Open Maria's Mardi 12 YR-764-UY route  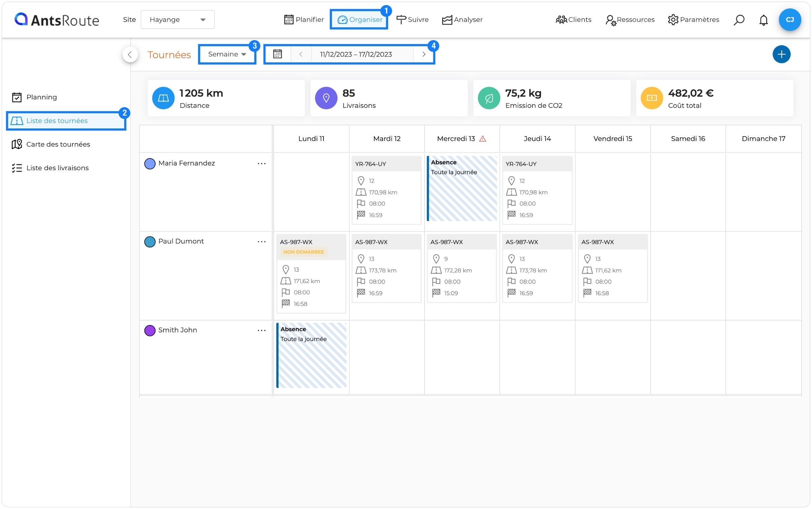pos(386,190)
